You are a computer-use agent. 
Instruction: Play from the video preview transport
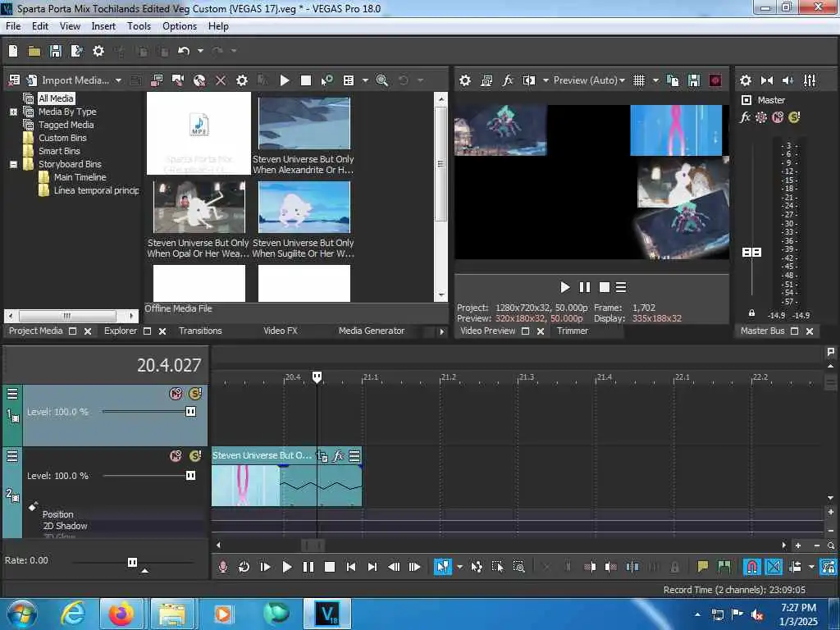point(564,288)
